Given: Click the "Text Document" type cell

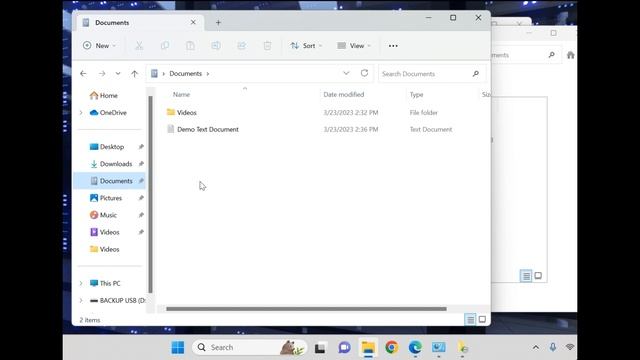Looking at the screenshot, I should (431, 129).
